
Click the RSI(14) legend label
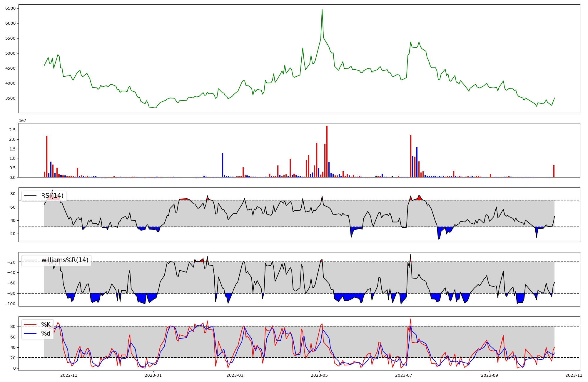pyautogui.click(x=52, y=196)
